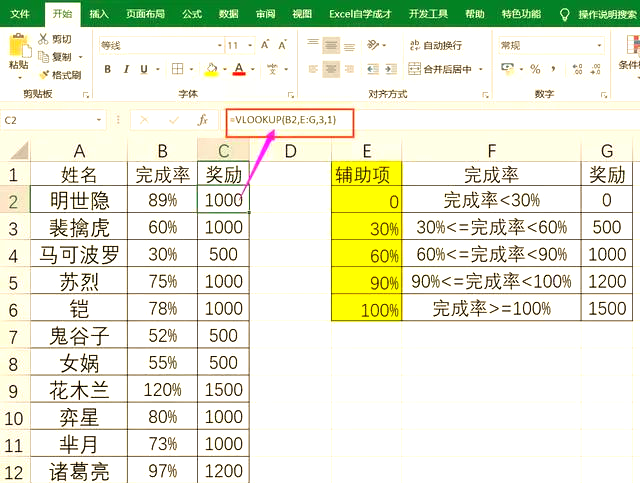Click the Copy icon

click(43, 57)
